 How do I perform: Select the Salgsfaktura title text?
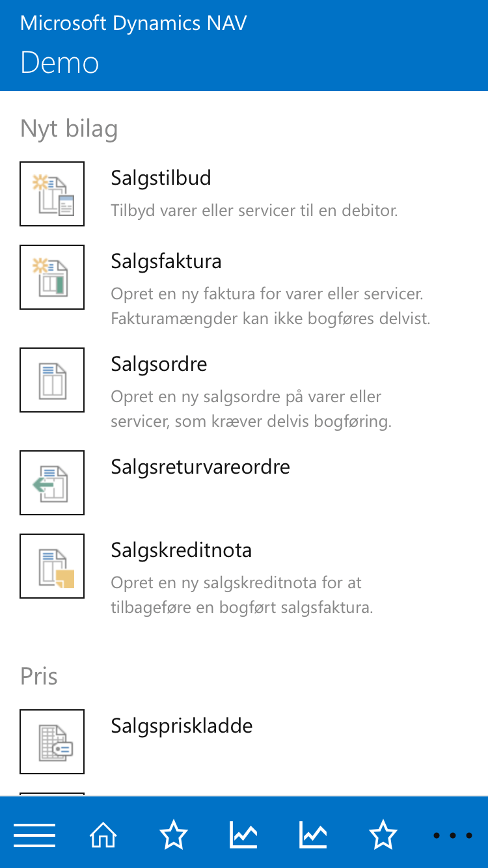coord(166,262)
